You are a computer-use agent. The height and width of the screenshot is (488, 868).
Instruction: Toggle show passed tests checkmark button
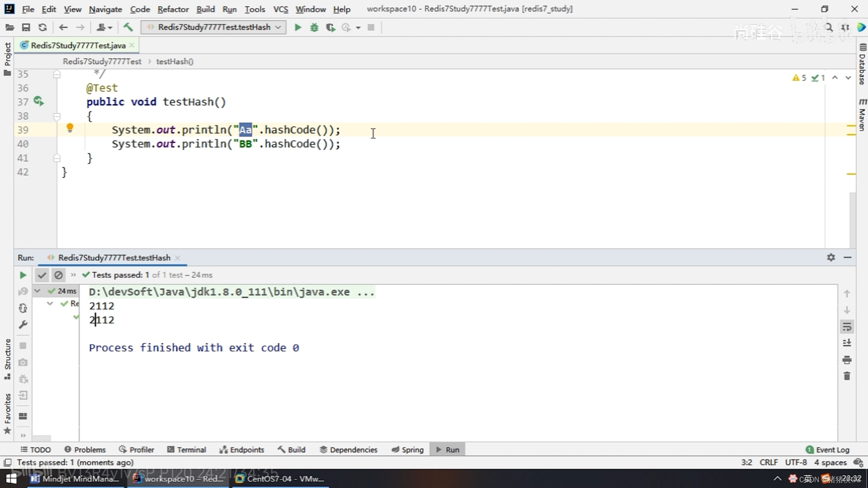click(x=42, y=275)
